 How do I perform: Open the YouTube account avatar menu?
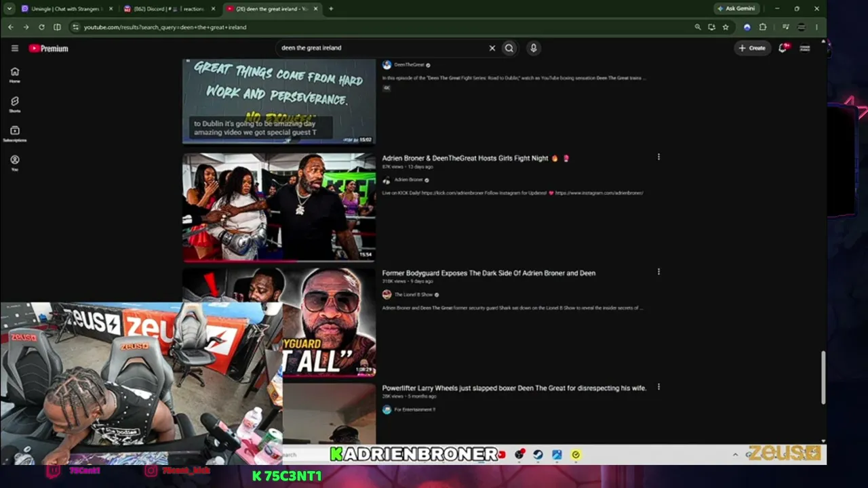[x=805, y=48]
